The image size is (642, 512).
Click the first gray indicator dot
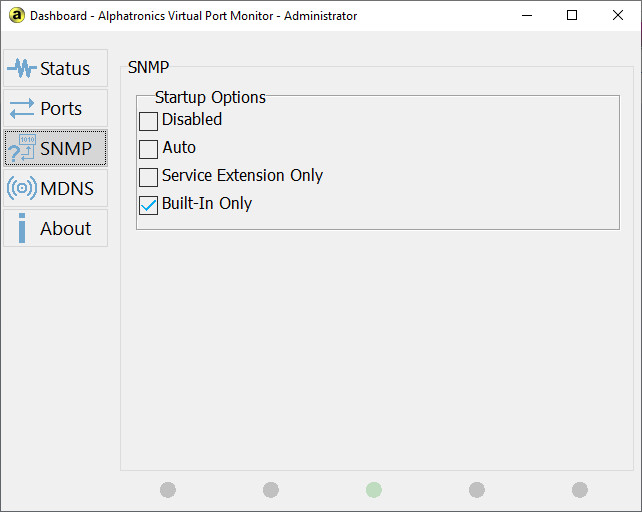(168, 490)
